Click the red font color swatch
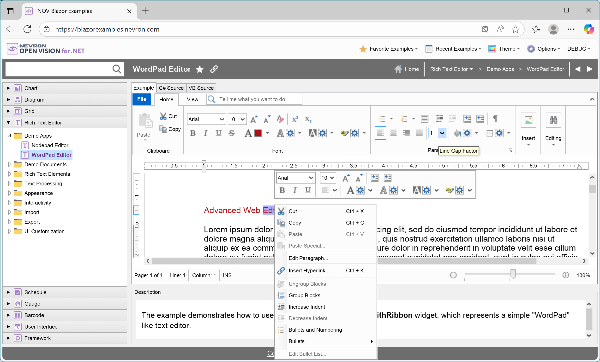The width and height of the screenshot is (600, 362). tap(258, 133)
